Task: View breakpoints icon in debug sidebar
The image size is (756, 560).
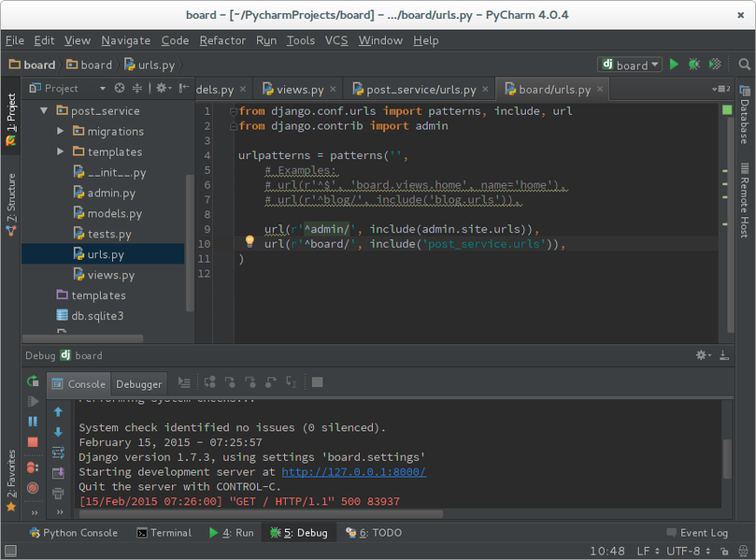Action: click(32, 467)
